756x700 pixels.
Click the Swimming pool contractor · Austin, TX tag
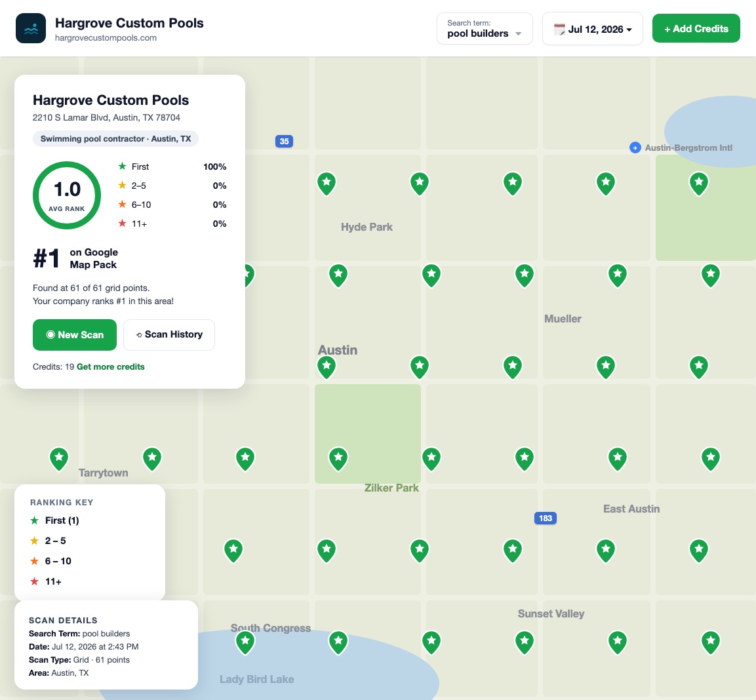pyautogui.click(x=115, y=139)
